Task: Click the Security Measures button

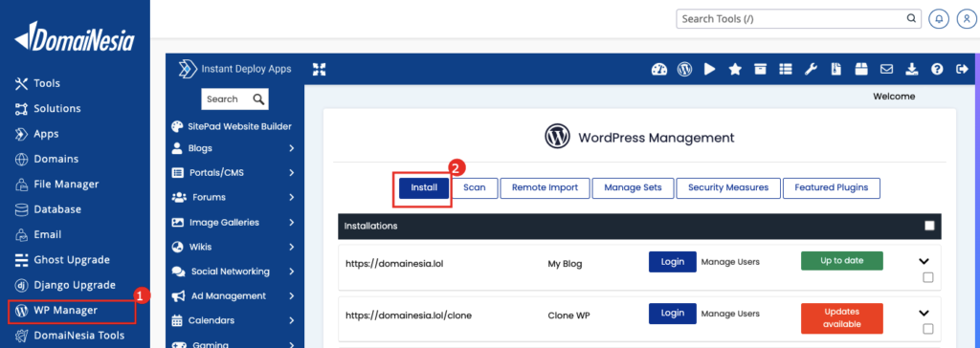Action: 727,187
